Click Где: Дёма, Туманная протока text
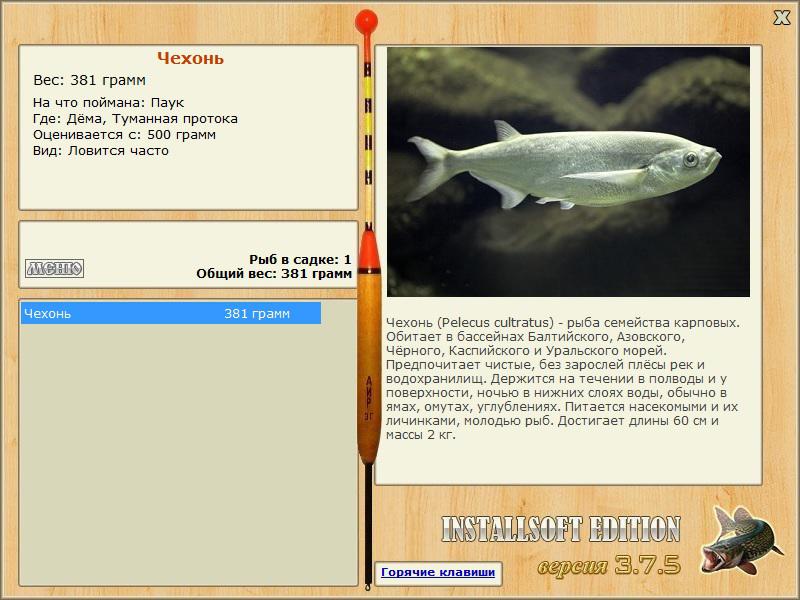Screen dimensions: 800x600 (x=135, y=119)
